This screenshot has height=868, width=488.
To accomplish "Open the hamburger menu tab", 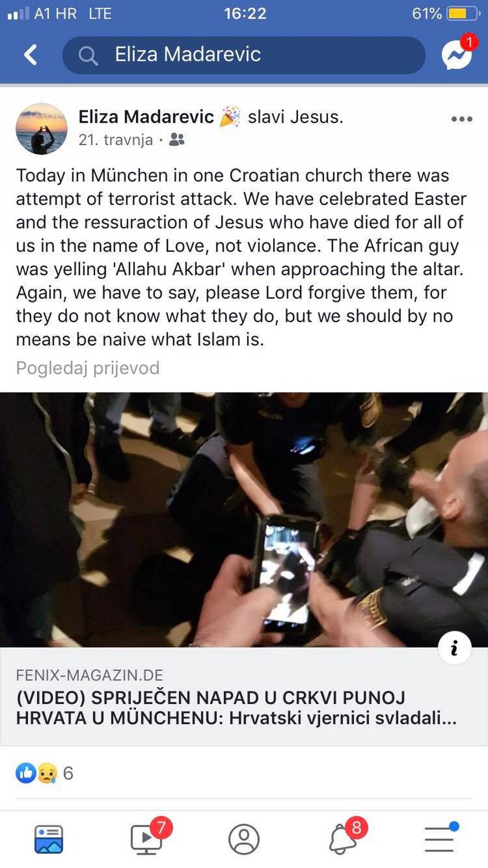I will click(x=440, y=838).
